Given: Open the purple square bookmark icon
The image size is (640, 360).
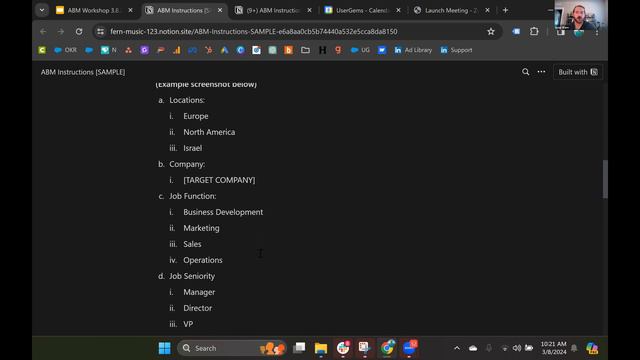Looking at the screenshot, I should pos(144,50).
